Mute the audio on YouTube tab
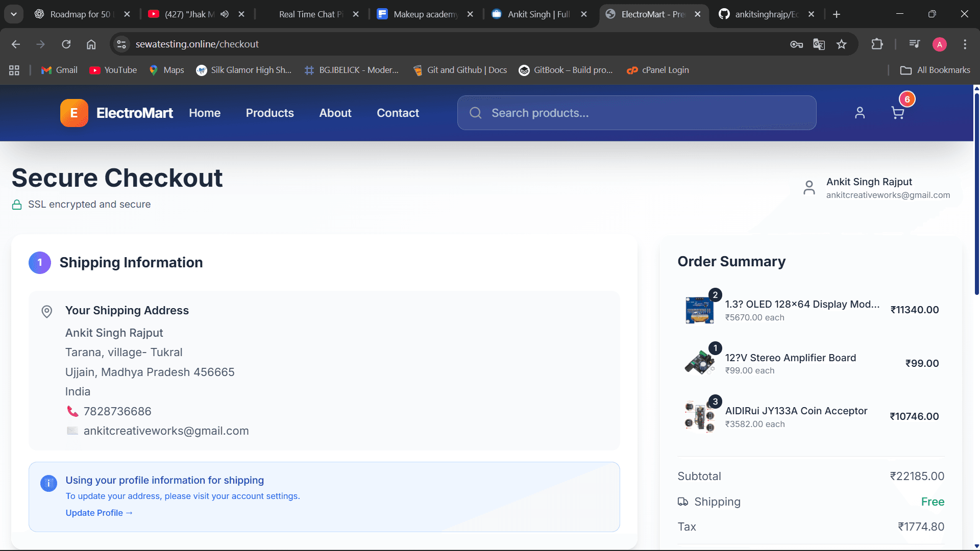The image size is (980, 551). [225, 14]
